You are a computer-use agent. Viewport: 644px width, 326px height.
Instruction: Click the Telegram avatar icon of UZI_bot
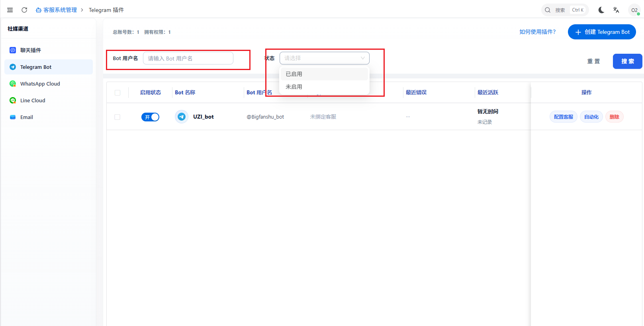click(182, 117)
